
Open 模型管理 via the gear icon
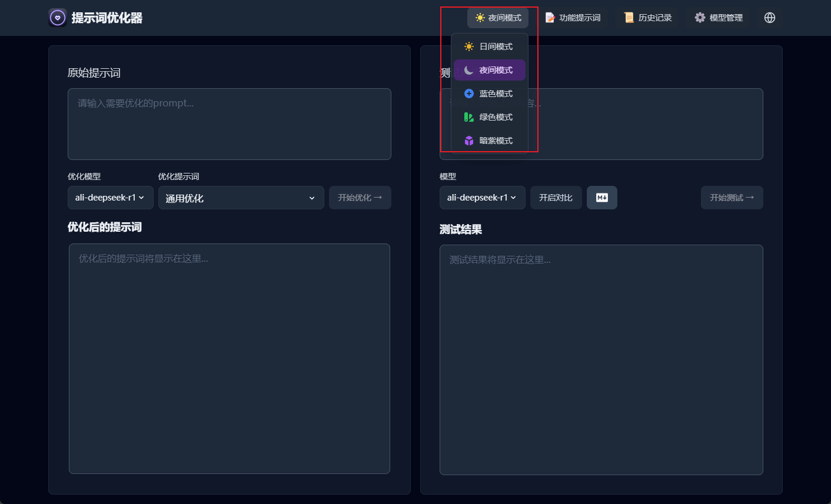700,18
